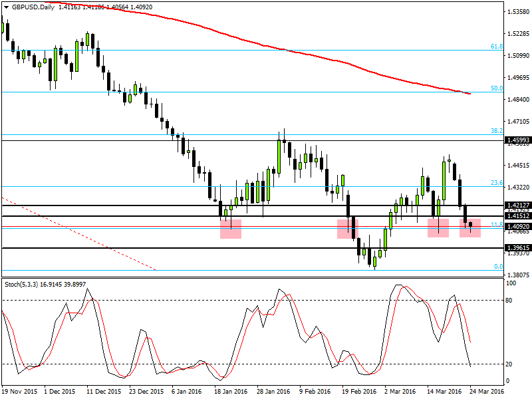Click the 1.45993 horizontal line price tag
532x399 pixels.
point(518,140)
